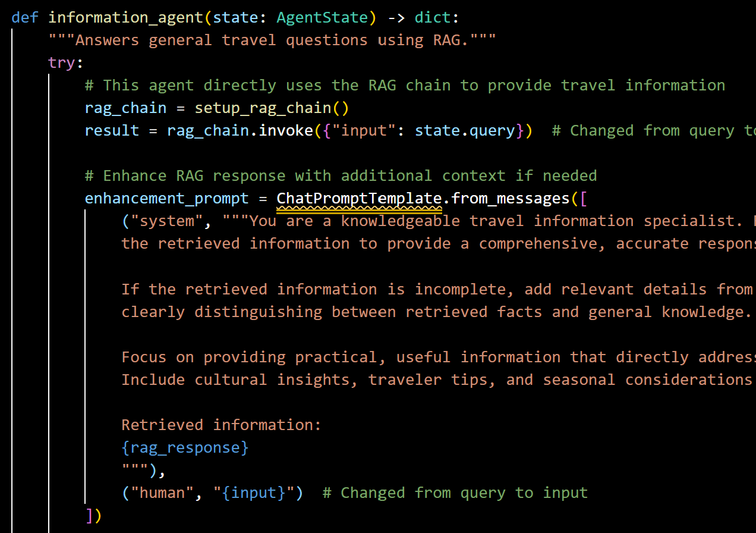
Task: Click the try keyword
Action: pyautogui.click(x=62, y=62)
